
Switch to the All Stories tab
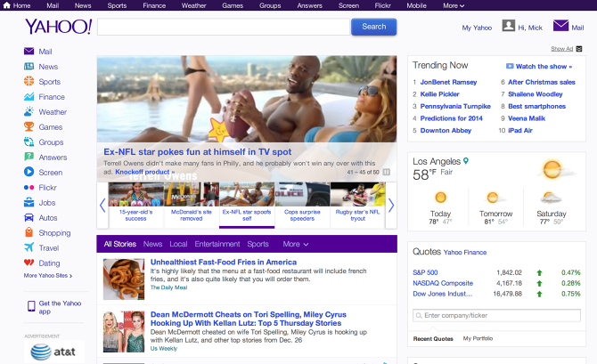pos(120,244)
